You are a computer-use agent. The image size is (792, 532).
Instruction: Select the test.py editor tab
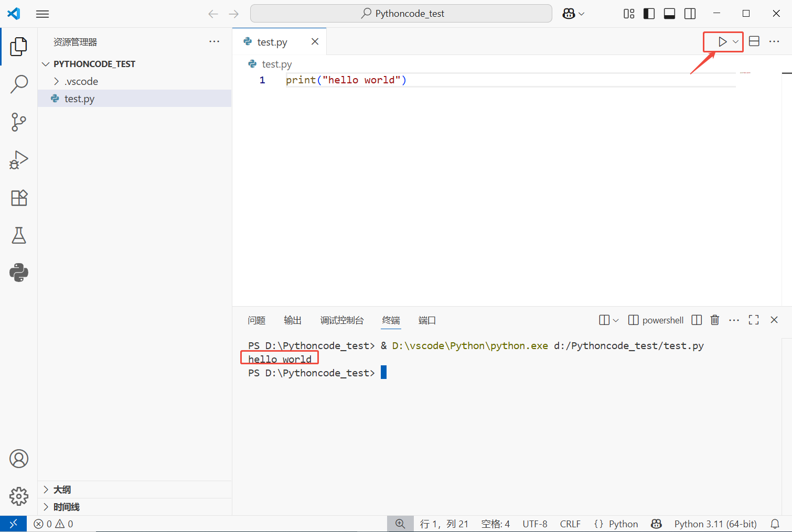pyautogui.click(x=280, y=41)
